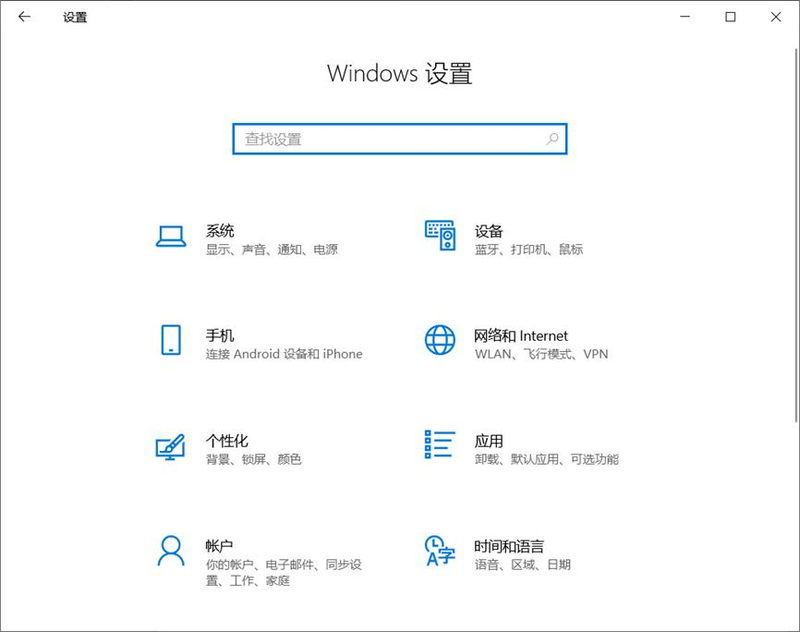Click the back arrow in title bar

(x=24, y=17)
